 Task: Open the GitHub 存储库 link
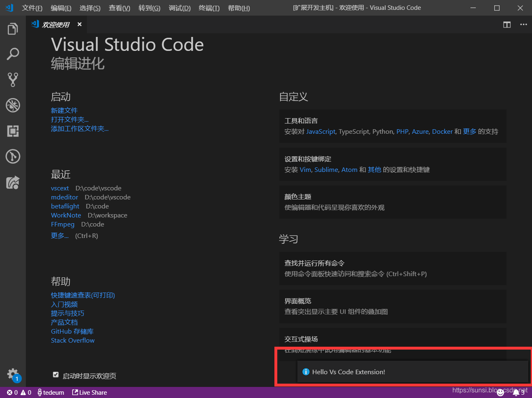click(x=72, y=331)
